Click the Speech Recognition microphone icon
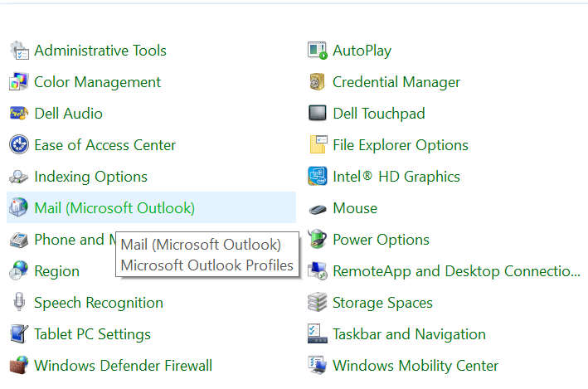 19,303
